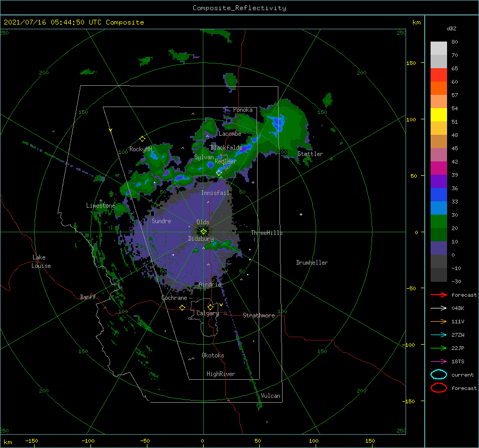Select the Airdrie label
479x448 pixels.
pos(210,284)
